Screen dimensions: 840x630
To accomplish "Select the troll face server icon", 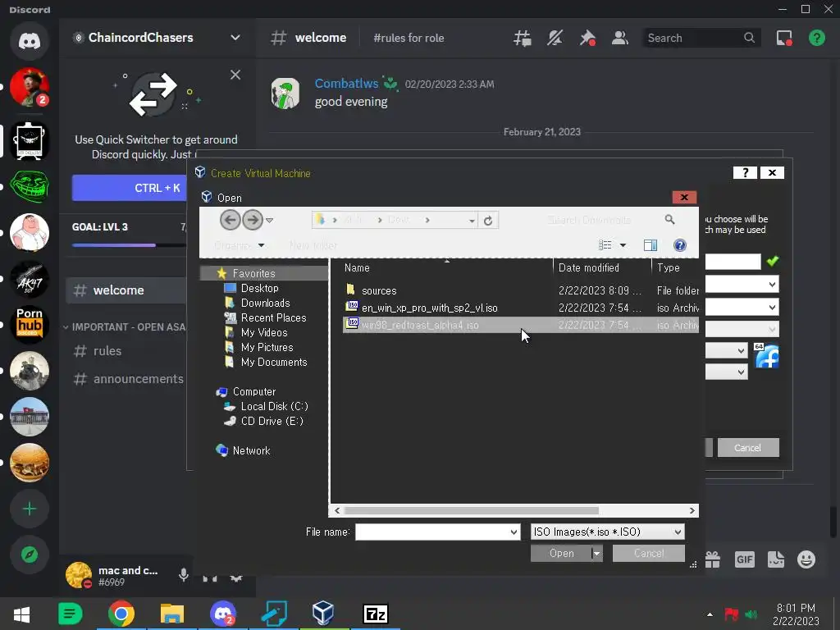I will pyautogui.click(x=30, y=186).
